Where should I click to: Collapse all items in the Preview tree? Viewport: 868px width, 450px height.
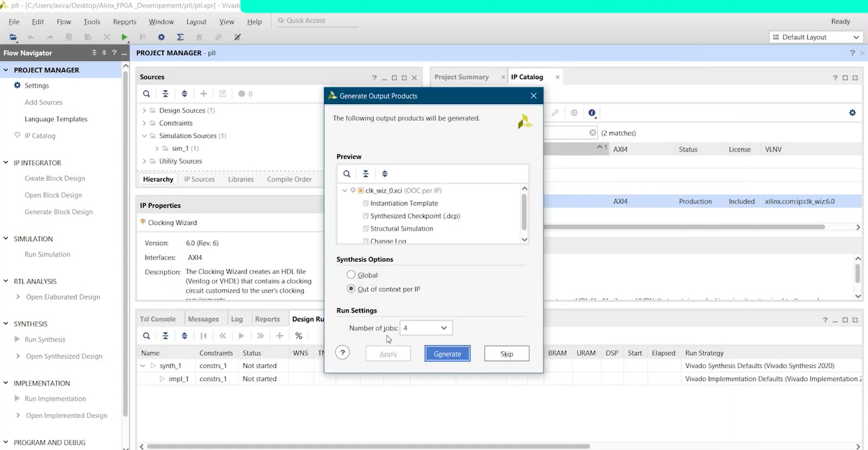coord(366,174)
